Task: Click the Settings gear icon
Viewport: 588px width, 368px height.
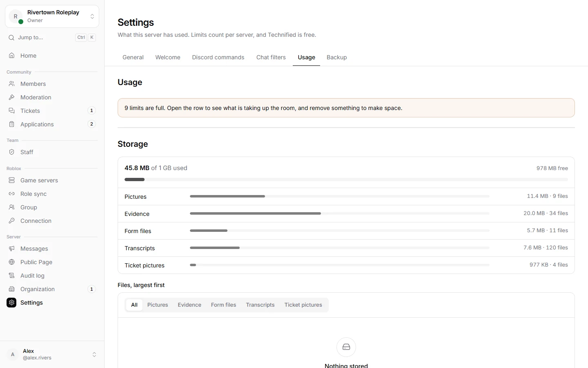Action: pos(11,303)
